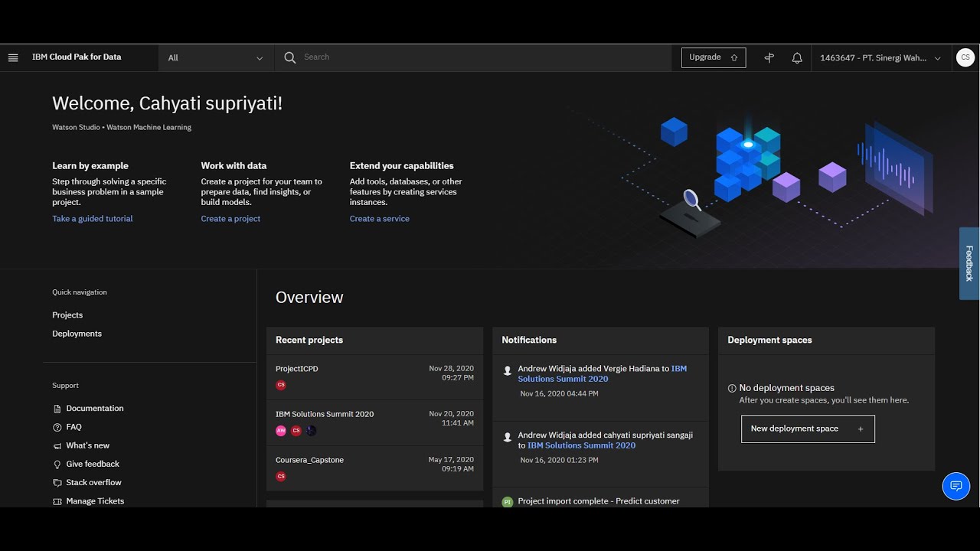Click IBM Cloud Pak for Data title

coord(77,57)
